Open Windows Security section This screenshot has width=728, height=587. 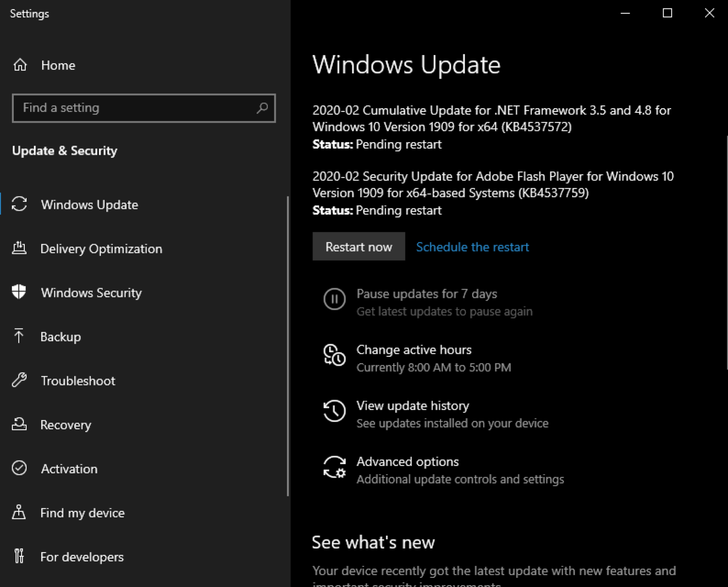[145, 292]
